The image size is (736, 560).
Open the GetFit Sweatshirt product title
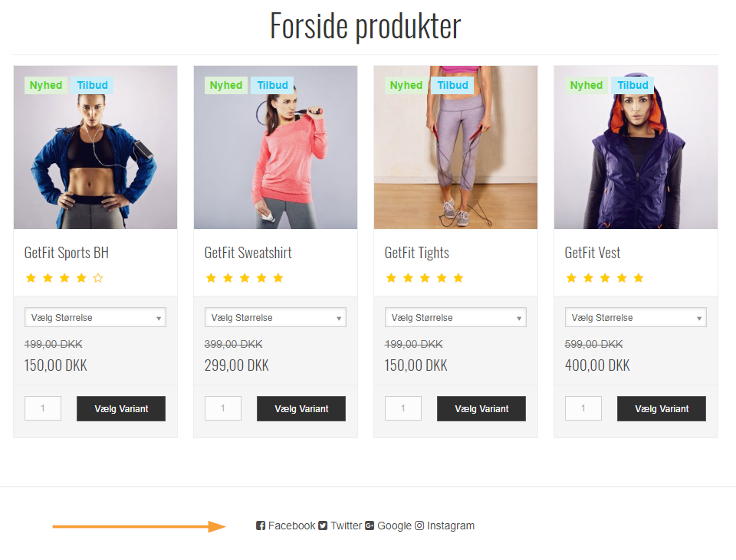coord(248,253)
